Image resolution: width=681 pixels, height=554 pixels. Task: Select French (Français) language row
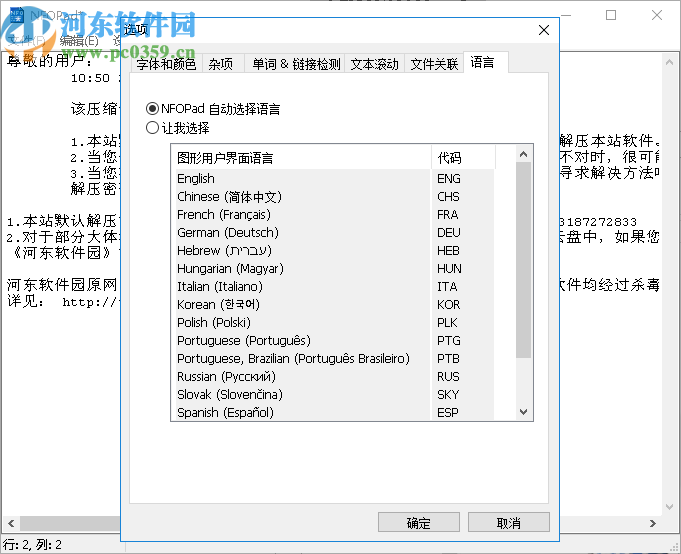click(x=301, y=214)
